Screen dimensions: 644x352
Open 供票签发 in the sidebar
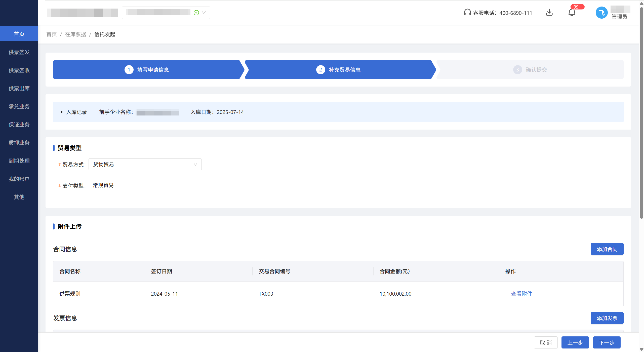click(x=19, y=52)
